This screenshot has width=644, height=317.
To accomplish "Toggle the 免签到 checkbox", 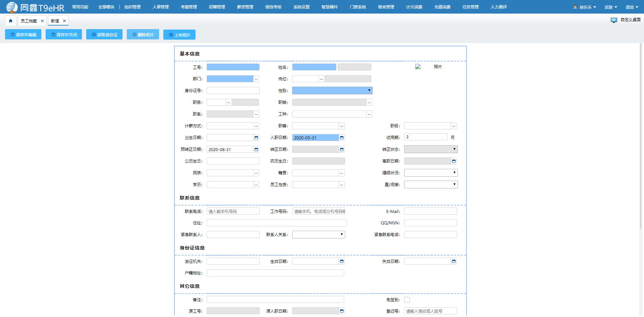I will click(x=407, y=300).
